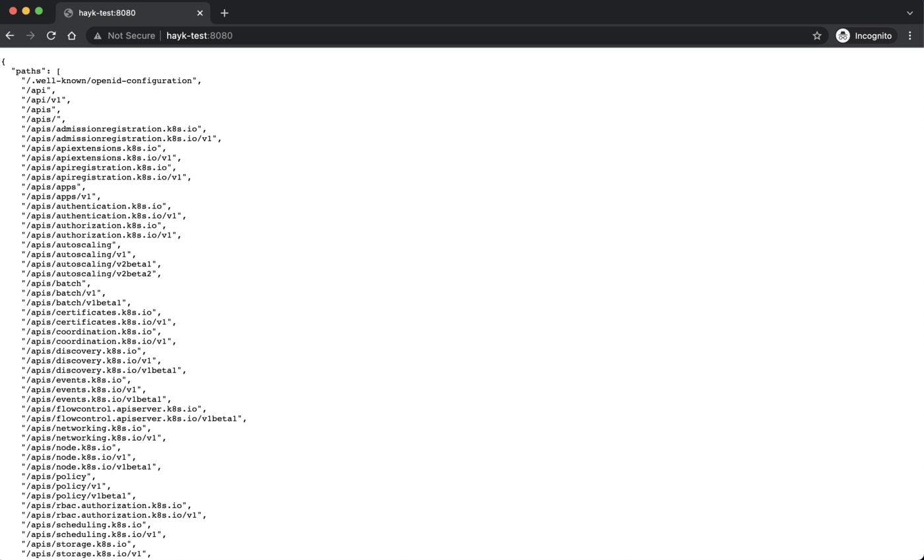
Task: Click the "/apis/policy/v1beta1" path line
Action: point(78,496)
